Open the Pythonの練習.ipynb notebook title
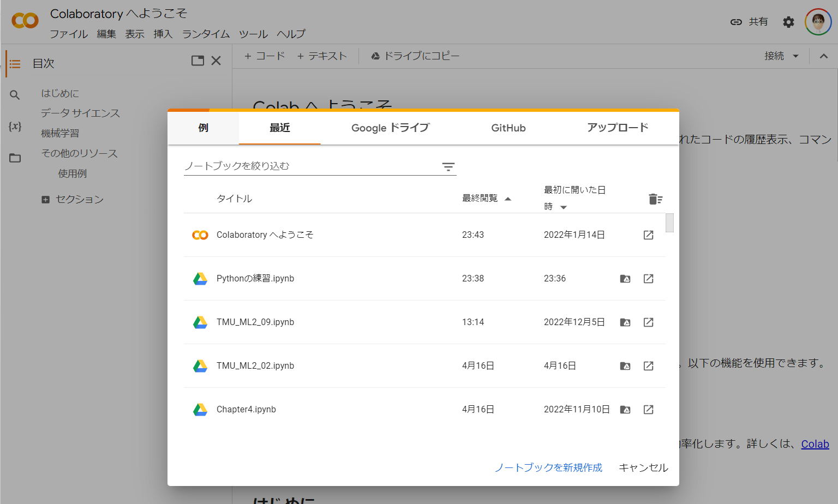The image size is (838, 504). pos(255,279)
